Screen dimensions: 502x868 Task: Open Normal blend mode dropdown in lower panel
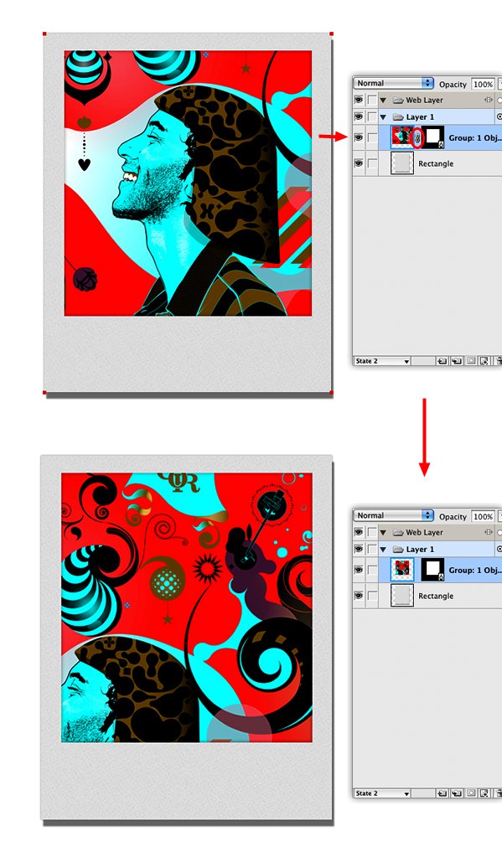394,515
